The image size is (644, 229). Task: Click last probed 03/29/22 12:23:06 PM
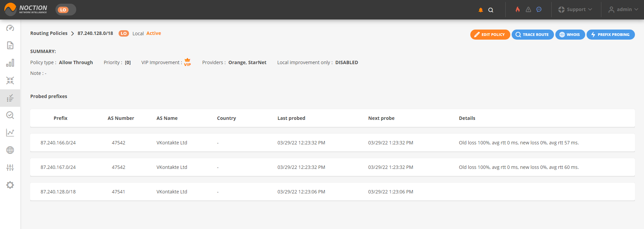coord(301,192)
